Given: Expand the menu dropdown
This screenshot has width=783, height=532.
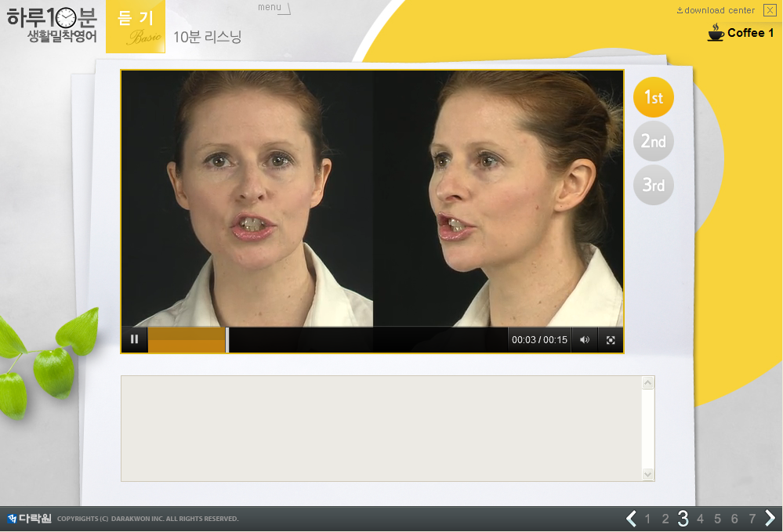Looking at the screenshot, I should click(274, 8).
